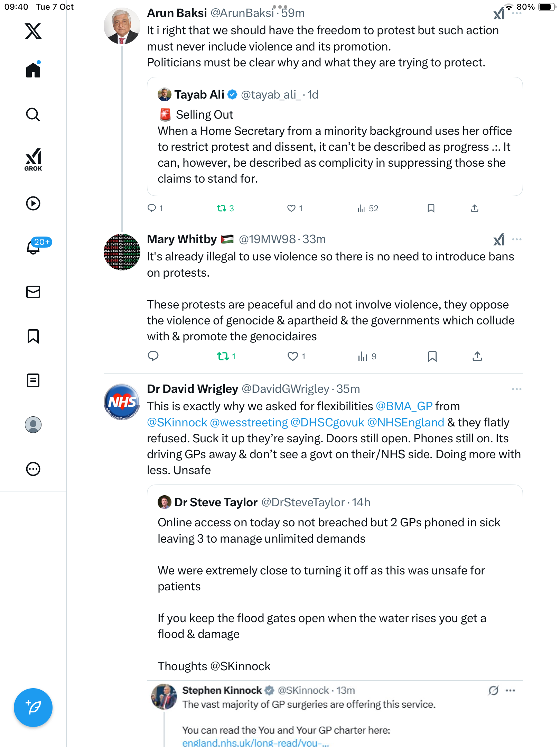Viewport: 560px width, 747px height.
Task: Open Notifications with the 20+ badge
Action: tap(34, 247)
